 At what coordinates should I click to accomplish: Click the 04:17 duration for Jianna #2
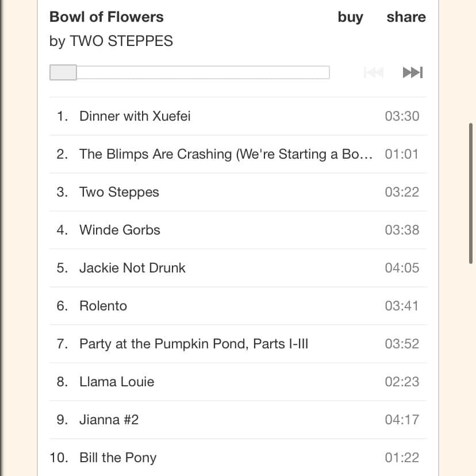point(402,420)
